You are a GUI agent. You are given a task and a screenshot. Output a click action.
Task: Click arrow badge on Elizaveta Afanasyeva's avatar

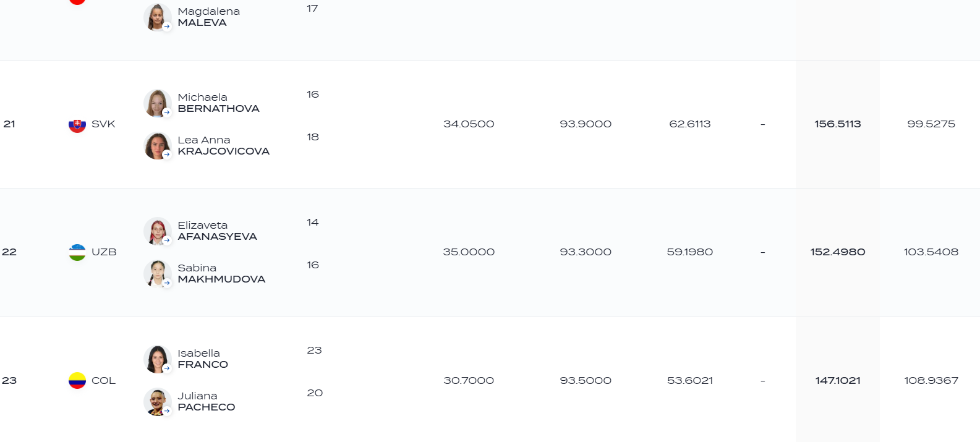(x=167, y=240)
